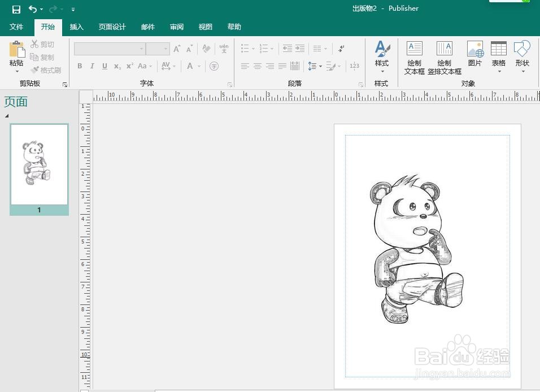540x392 pixels.
Task: Click the increase font size icon
Action: [x=177, y=49]
